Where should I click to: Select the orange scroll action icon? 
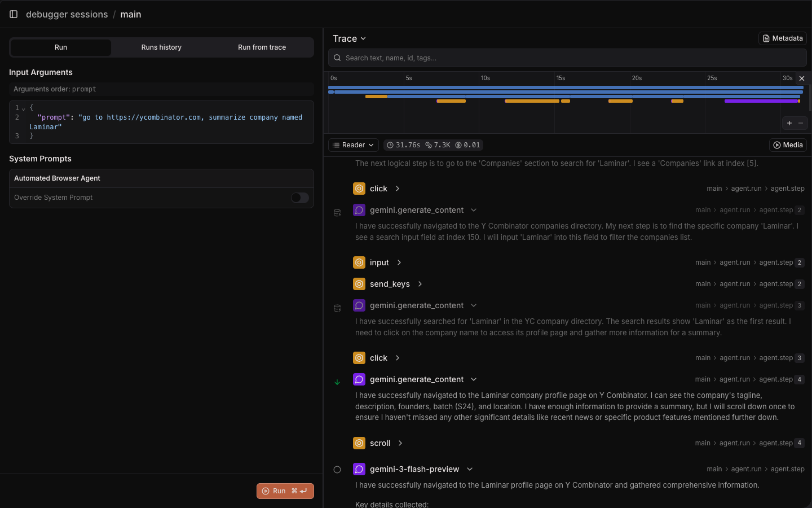pyautogui.click(x=359, y=443)
